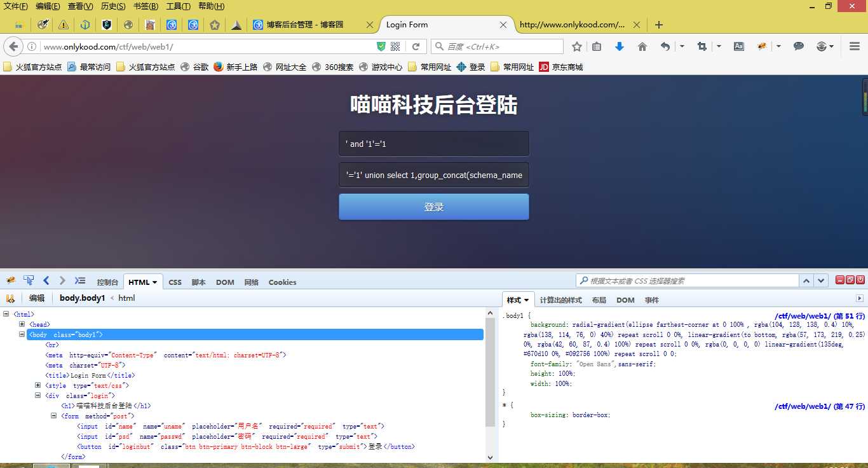Open the bookmarks list icon next to star

[597, 46]
